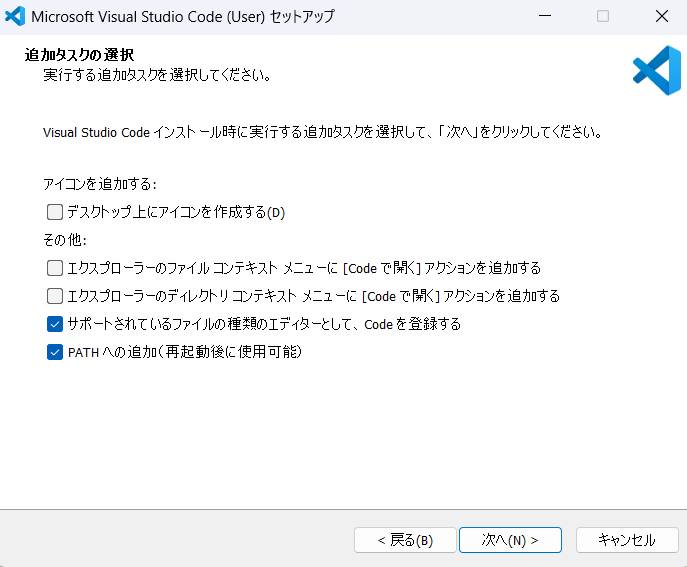Viewport: 687px width, 567px height.
Task: Click the Microsoft Visual Studio Code (User) セットアップ title
Action: click(x=183, y=17)
